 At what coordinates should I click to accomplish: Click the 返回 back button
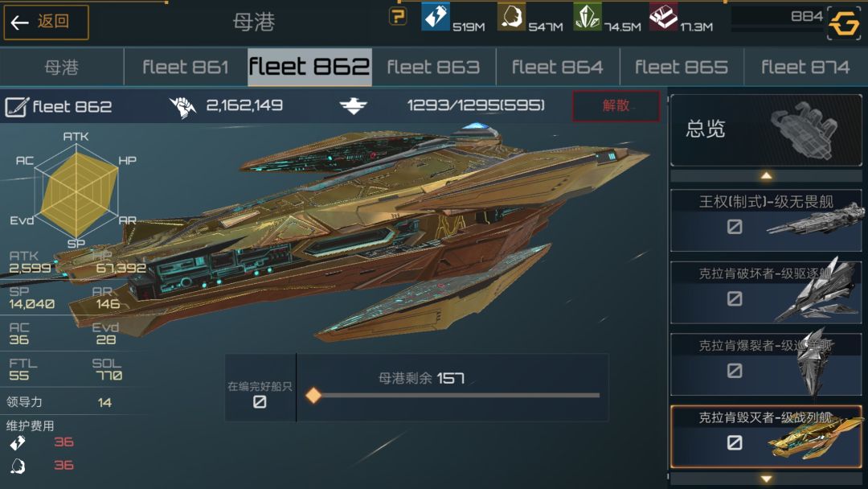[46, 23]
